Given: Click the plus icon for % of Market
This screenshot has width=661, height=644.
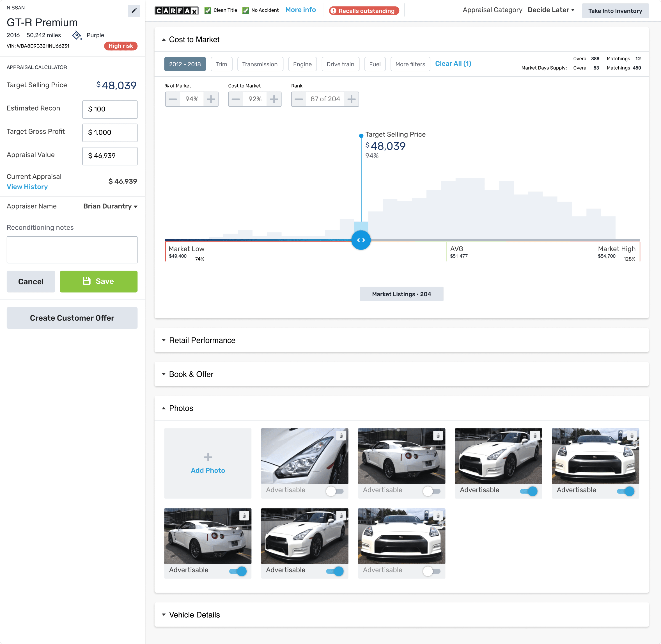Looking at the screenshot, I should pyautogui.click(x=211, y=99).
